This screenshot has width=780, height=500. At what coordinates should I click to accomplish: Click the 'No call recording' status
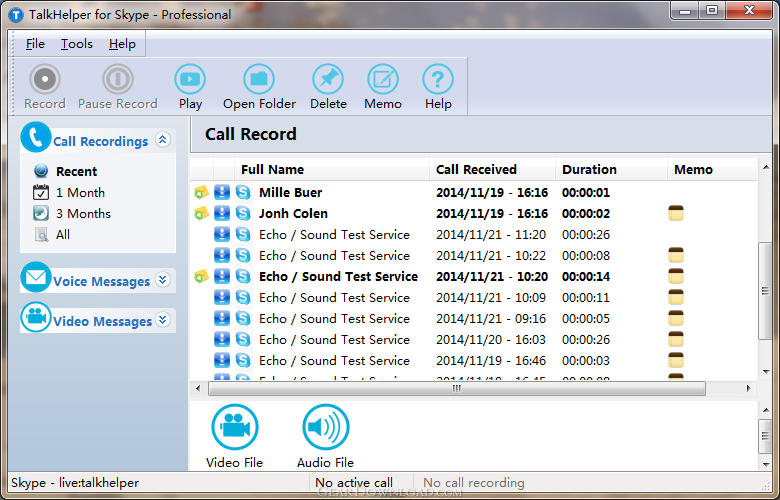click(474, 483)
